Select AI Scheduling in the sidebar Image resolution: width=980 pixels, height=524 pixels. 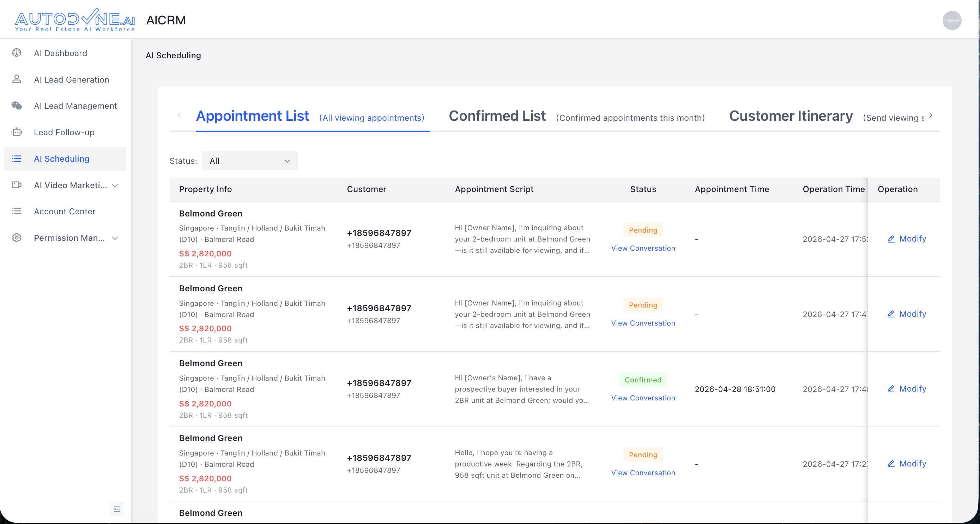coord(65,159)
